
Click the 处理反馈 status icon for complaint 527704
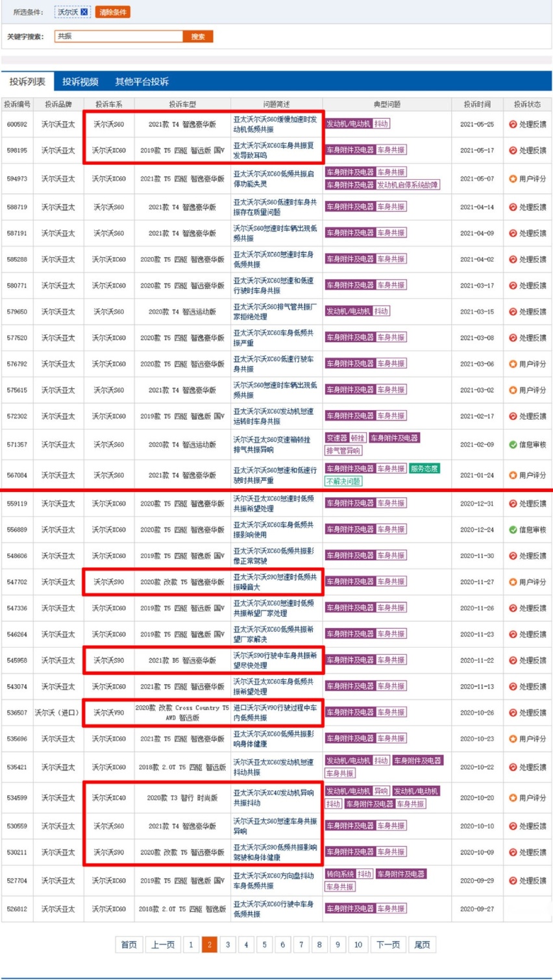[513, 881]
